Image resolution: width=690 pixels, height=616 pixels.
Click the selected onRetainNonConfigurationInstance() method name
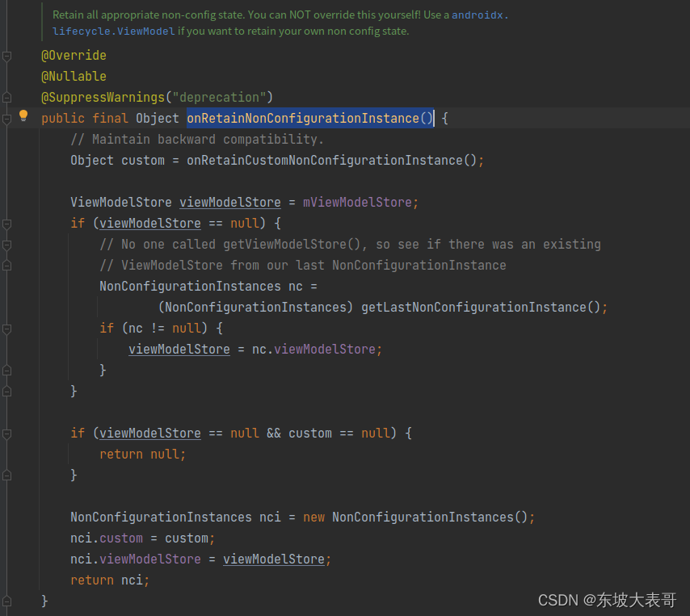tap(309, 119)
